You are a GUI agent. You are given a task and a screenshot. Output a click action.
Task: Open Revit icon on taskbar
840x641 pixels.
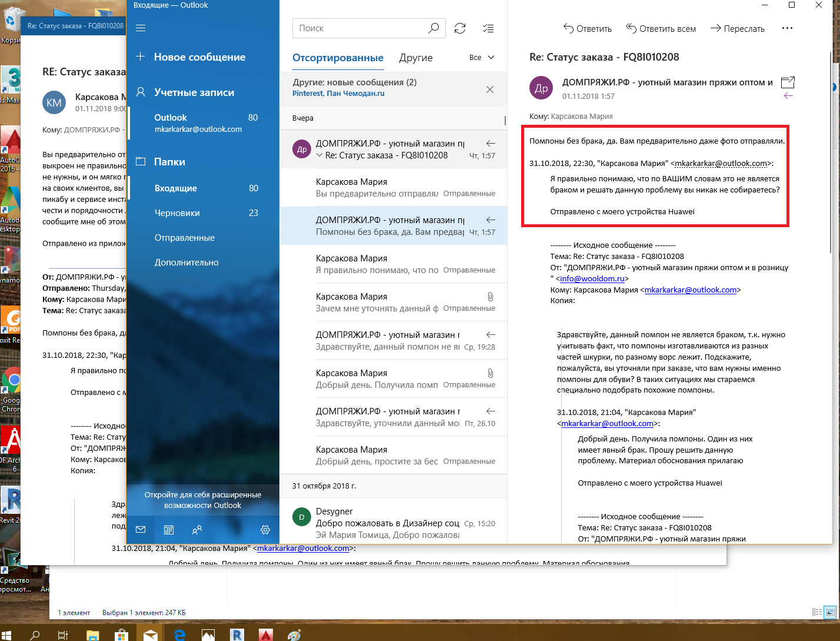237,635
